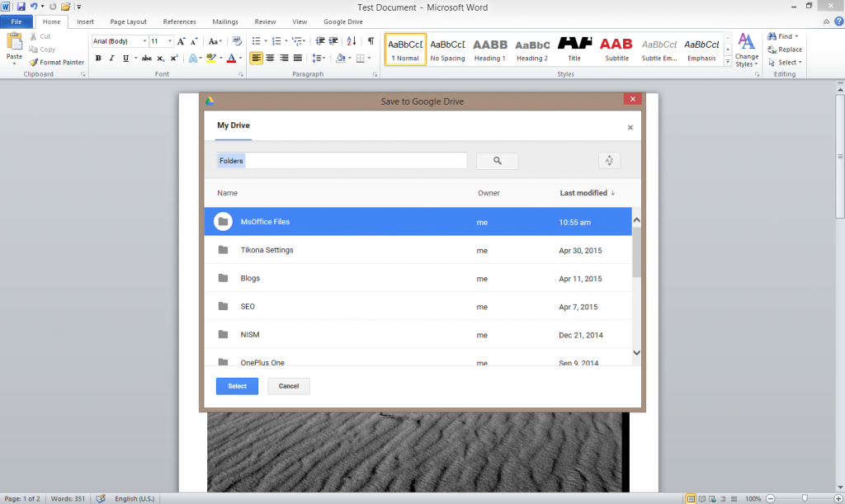
Task: Open the File tab
Action: (x=17, y=21)
